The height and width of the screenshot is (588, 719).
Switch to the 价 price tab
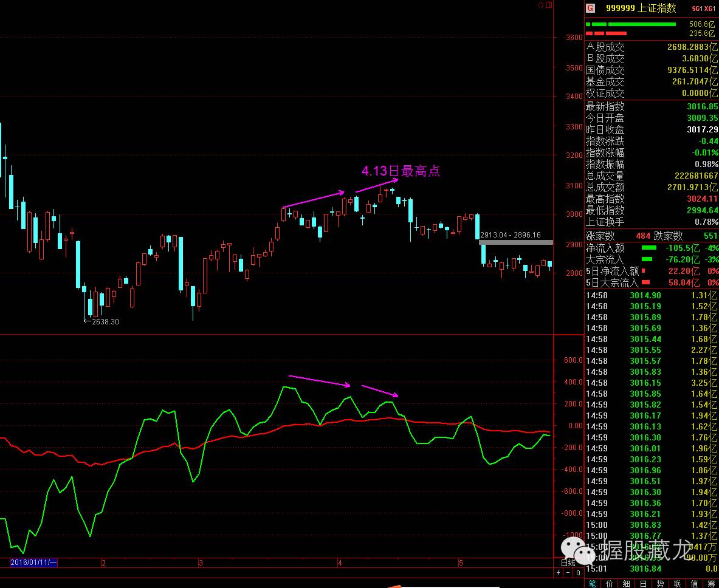610,583
